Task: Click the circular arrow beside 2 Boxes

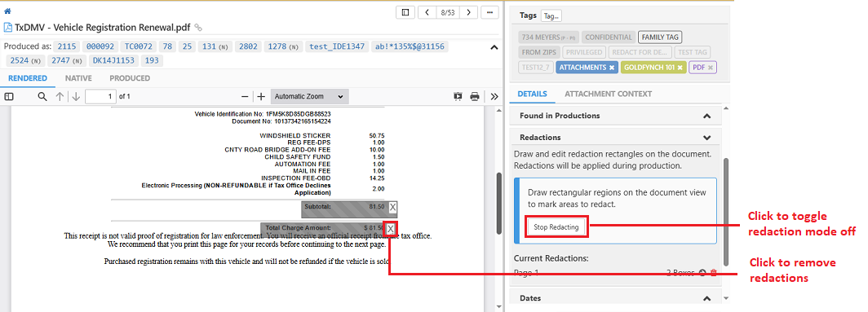Action: point(702,273)
